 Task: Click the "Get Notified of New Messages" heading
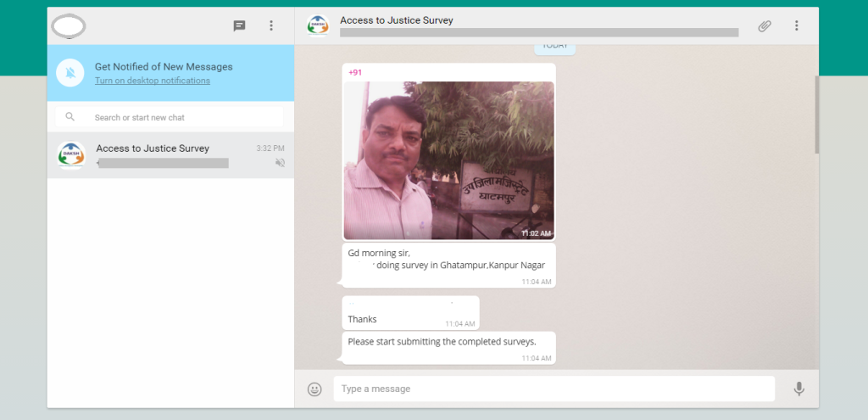(164, 66)
